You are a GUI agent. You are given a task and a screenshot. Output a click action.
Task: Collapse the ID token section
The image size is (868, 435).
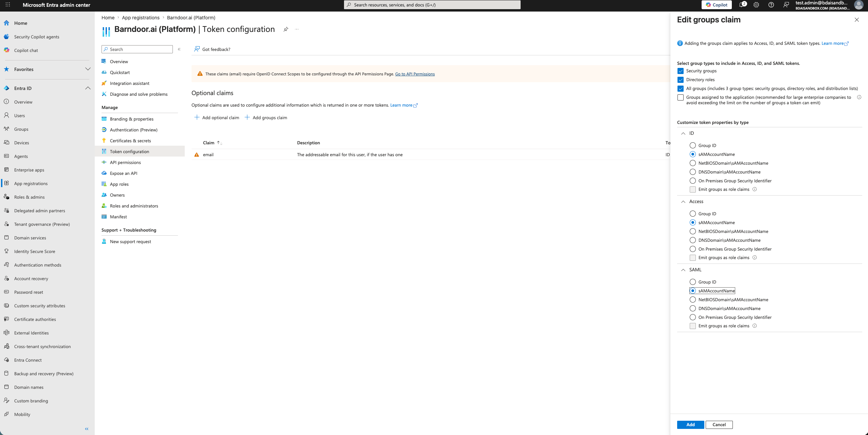pos(683,133)
